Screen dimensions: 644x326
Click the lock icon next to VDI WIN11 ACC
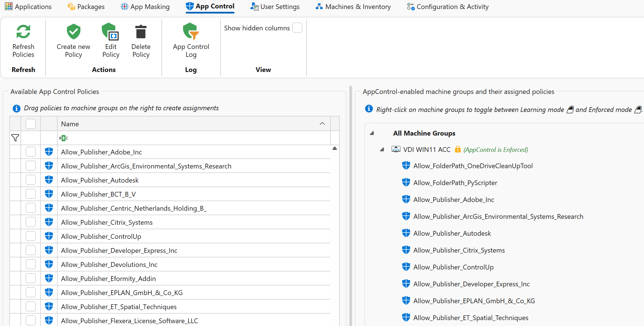(x=458, y=149)
